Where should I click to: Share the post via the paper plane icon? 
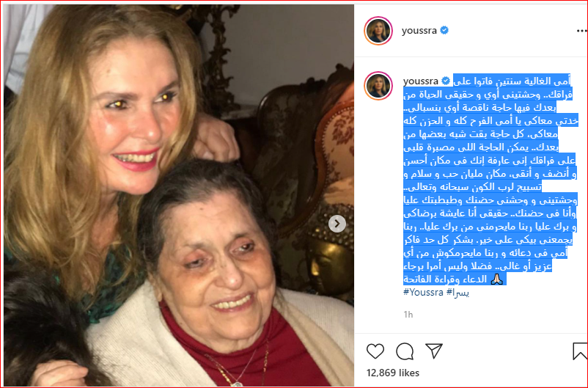point(434,351)
